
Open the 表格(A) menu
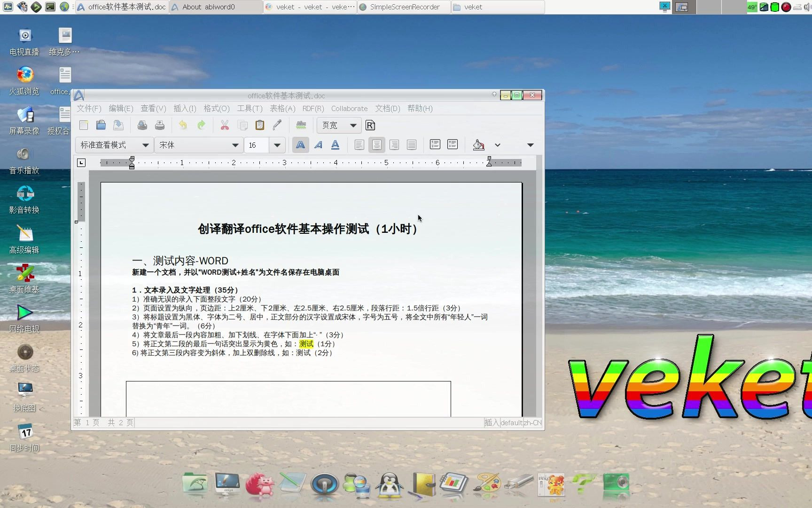point(282,108)
